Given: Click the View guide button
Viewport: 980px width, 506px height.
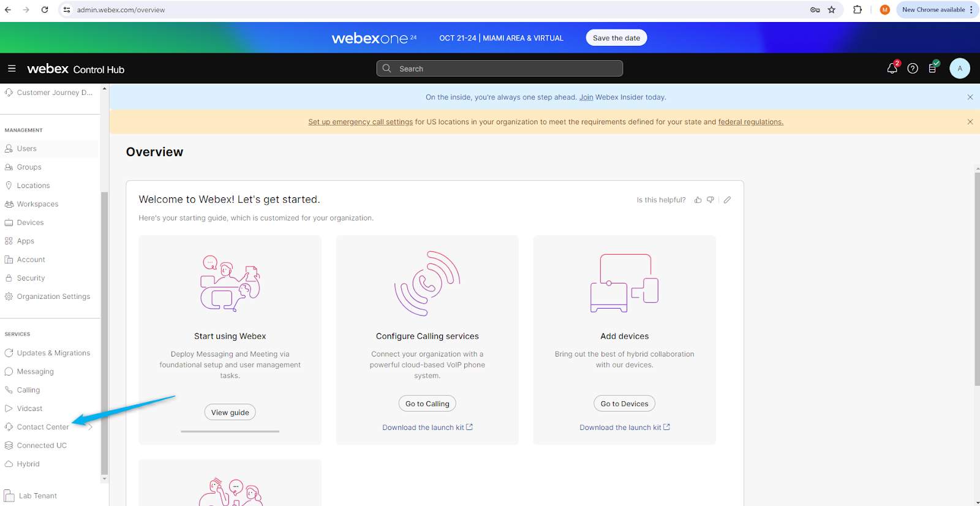Looking at the screenshot, I should (x=230, y=412).
